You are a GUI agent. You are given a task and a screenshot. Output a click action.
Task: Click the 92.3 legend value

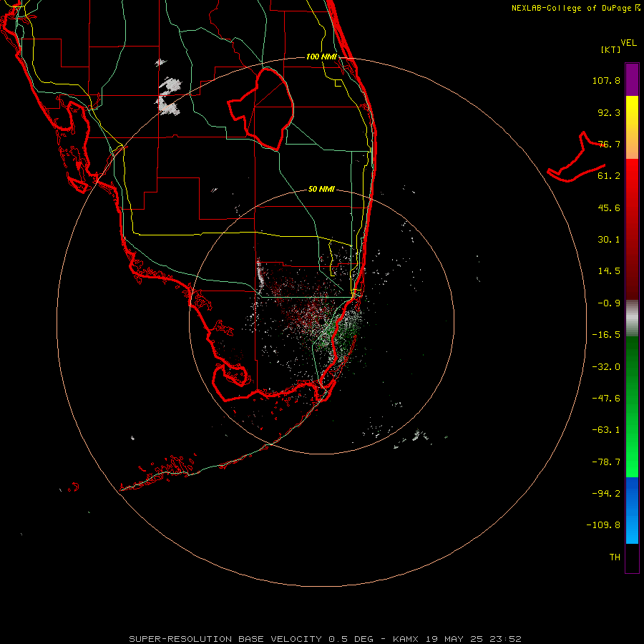point(609,112)
